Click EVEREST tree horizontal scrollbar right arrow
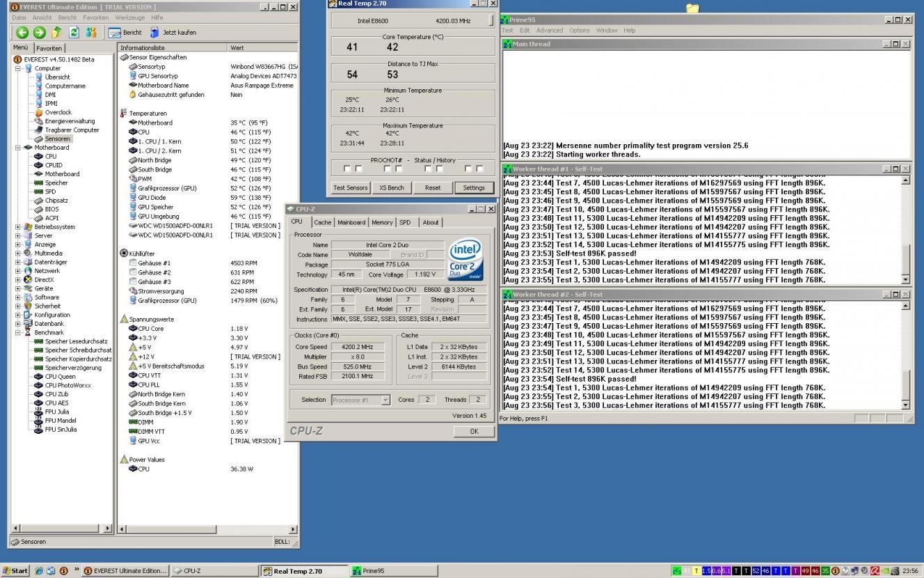The width and height of the screenshot is (924, 578). click(x=107, y=529)
